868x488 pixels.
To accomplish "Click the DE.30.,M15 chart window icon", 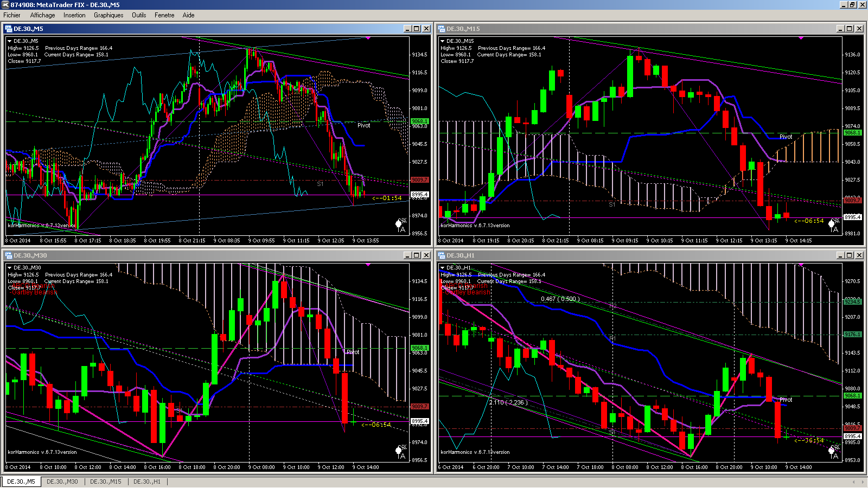I will tap(442, 29).
